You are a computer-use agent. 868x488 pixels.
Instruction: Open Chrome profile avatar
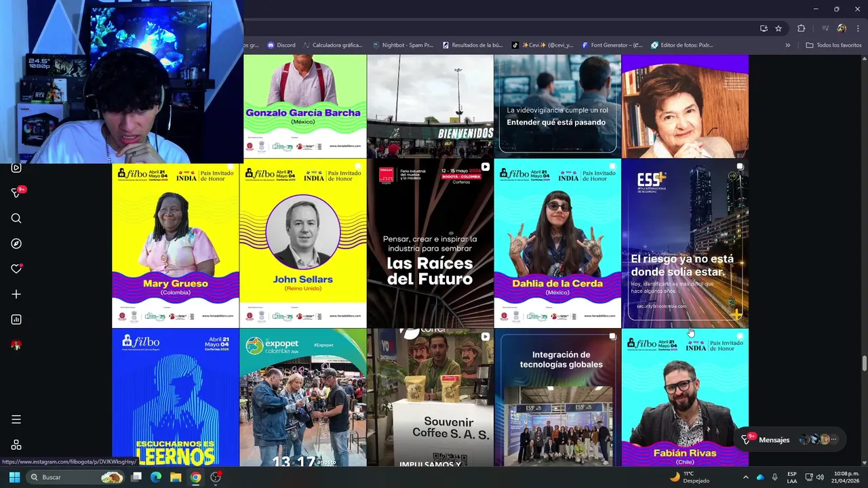pos(842,28)
